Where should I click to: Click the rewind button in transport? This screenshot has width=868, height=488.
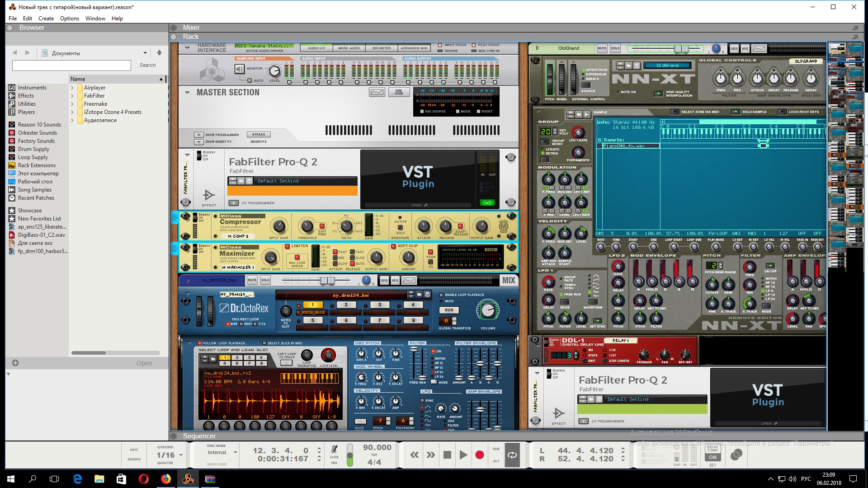coord(414,455)
